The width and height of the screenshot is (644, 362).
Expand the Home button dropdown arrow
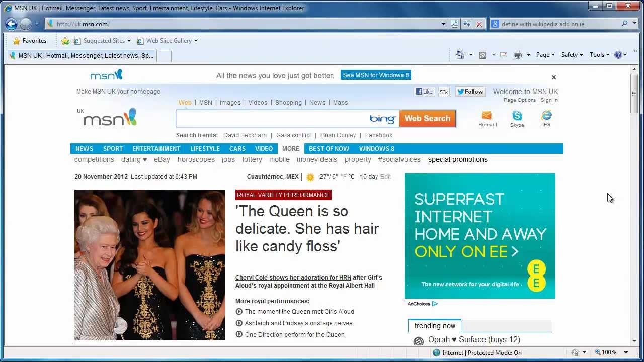[471, 55]
